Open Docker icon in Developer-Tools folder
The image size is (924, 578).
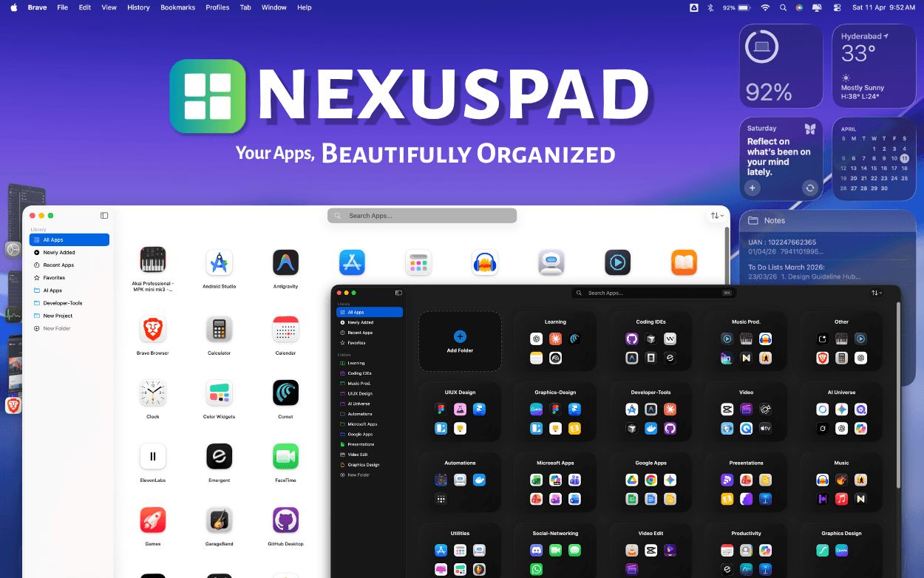tap(650, 428)
